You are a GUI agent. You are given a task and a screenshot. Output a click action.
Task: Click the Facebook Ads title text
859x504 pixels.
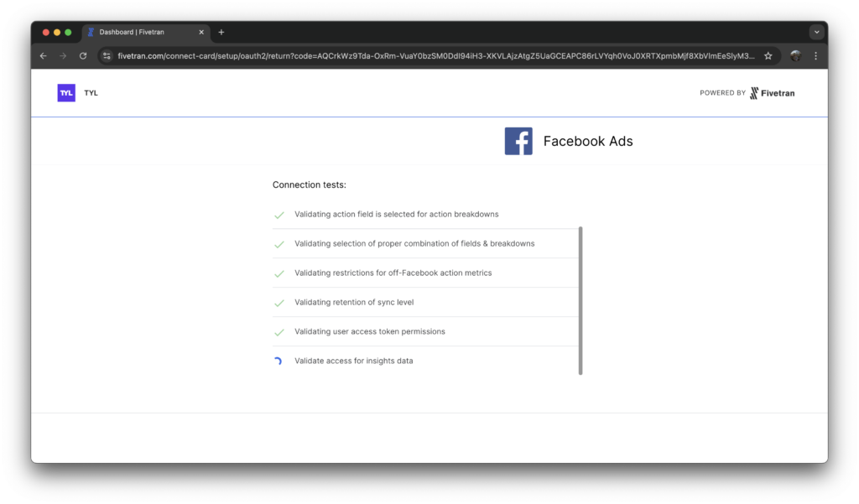[x=588, y=141]
